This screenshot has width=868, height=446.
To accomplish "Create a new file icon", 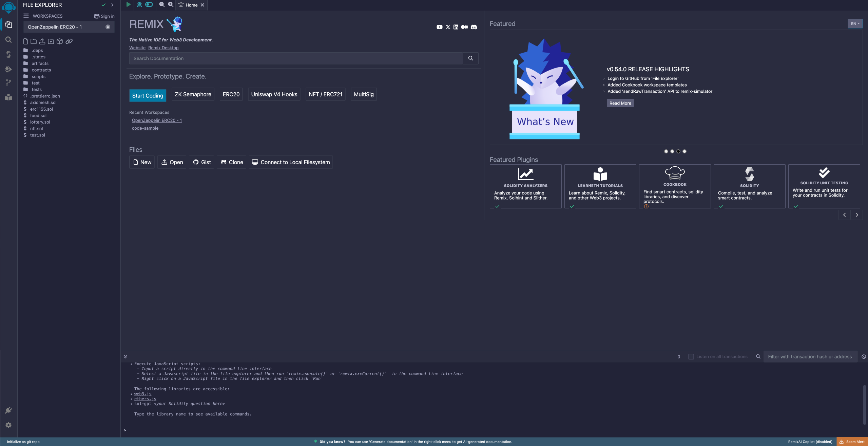I will (x=25, y=41).
